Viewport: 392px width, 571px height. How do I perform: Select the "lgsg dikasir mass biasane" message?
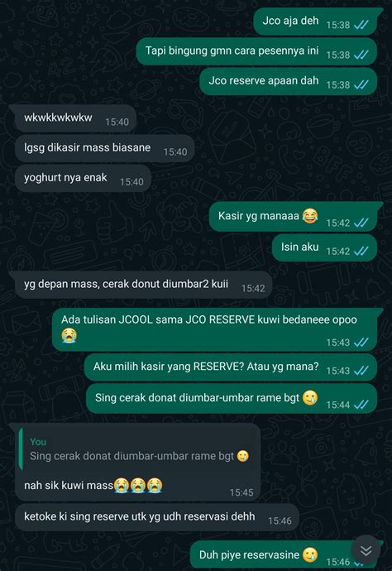tap(104, 148)
